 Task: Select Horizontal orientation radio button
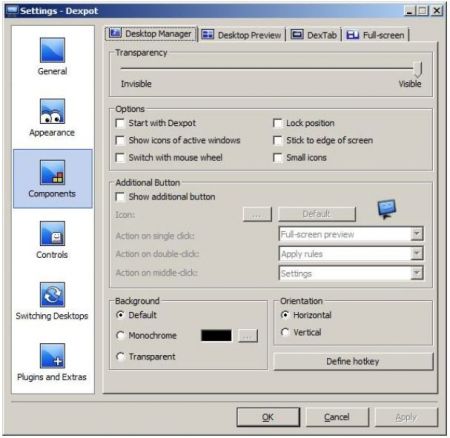tap(285, 315)
